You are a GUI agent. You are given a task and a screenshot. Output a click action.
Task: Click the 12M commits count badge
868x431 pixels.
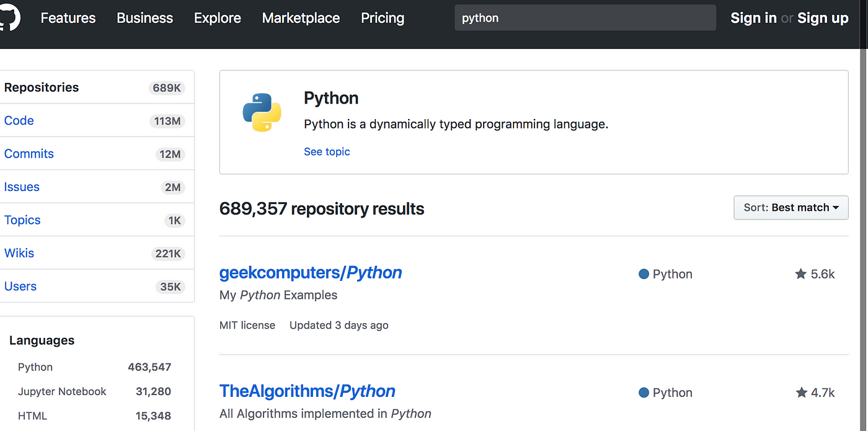(x=170, y=154)
